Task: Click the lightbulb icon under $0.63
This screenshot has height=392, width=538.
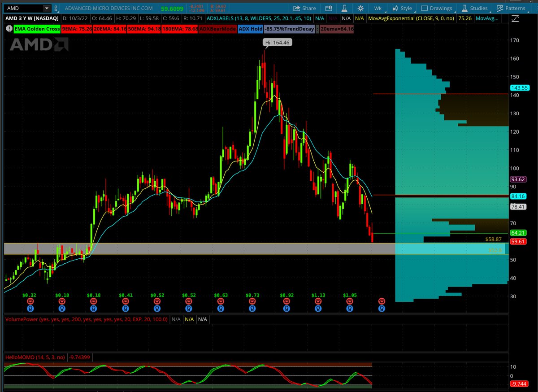Action: 221,309
